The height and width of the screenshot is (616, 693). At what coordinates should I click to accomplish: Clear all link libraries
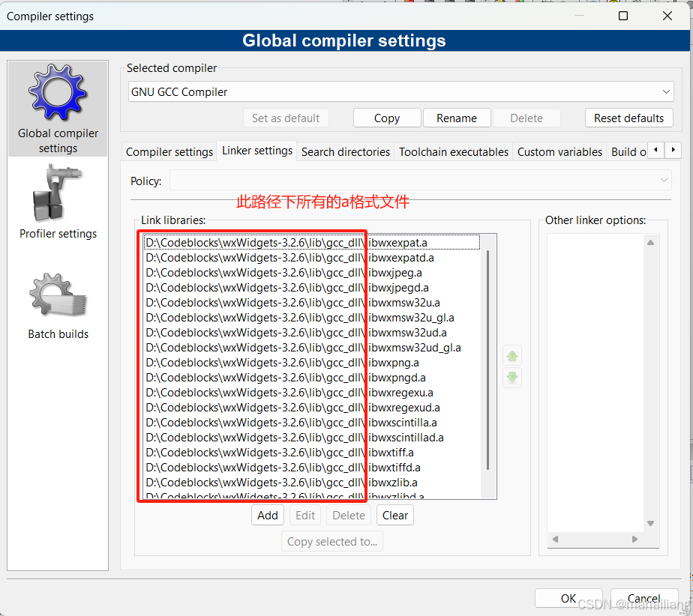395,516
